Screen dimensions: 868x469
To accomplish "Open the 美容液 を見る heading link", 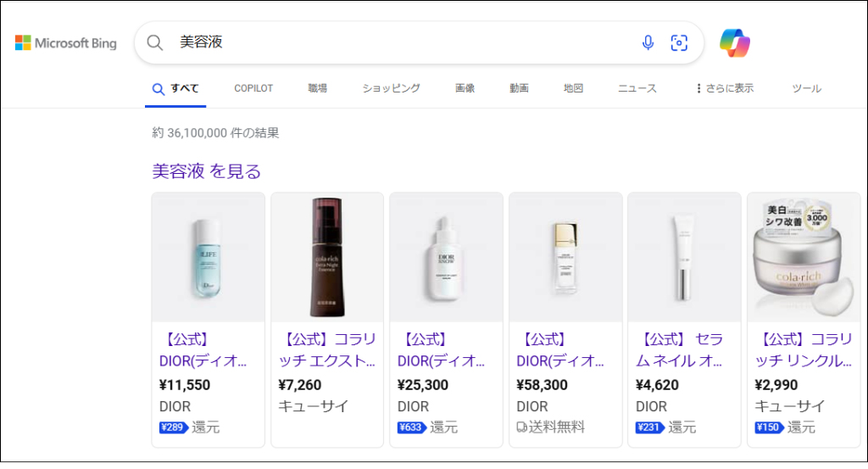I will pyautogui.click(x=207, y=171).
